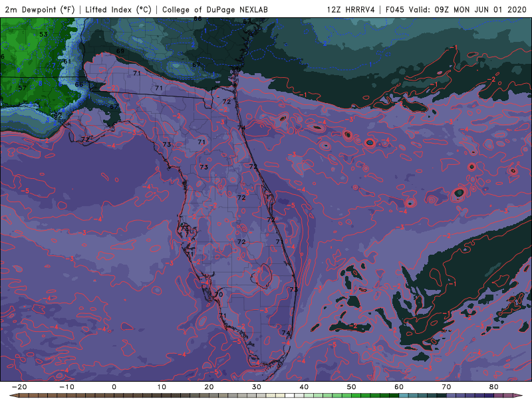
Task: Click the 'Lifted Index (°C)' title label
Action: [x=118, y=9]
